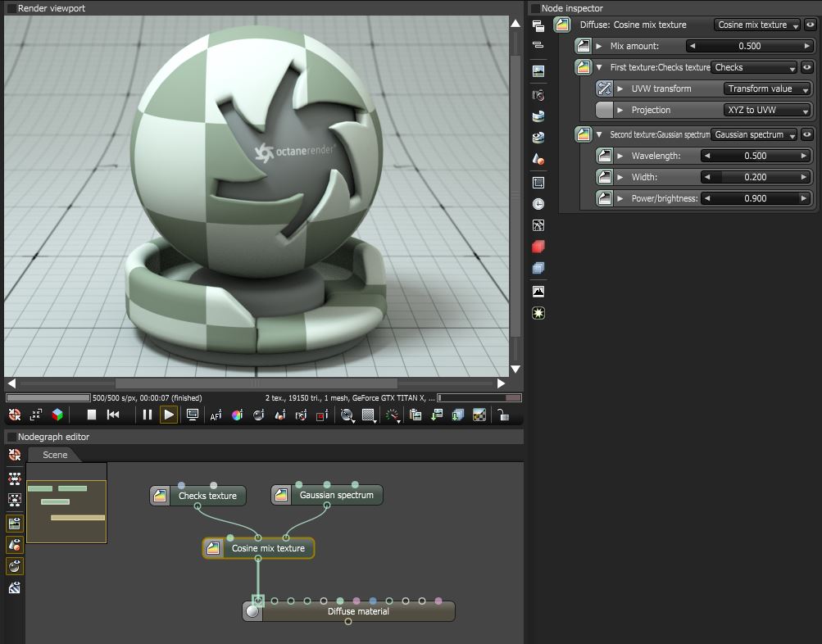
Task: Click the Mix amount slider
Action: pos(749,46)
